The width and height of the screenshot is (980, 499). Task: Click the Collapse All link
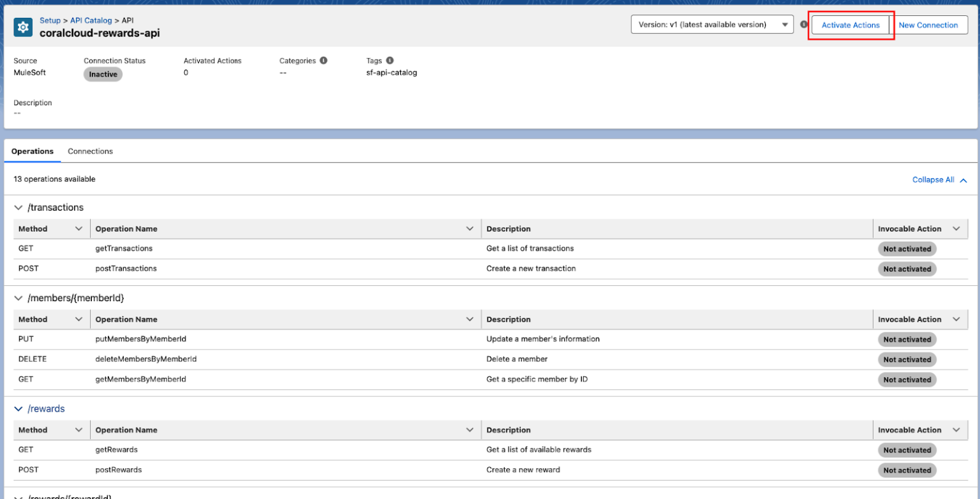933,179
